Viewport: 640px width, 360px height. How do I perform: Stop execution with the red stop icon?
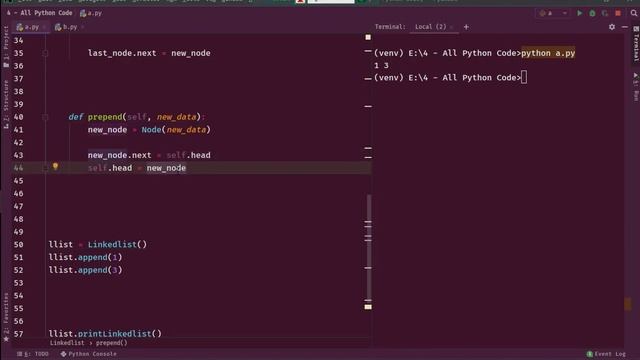(x=618, y=13)
